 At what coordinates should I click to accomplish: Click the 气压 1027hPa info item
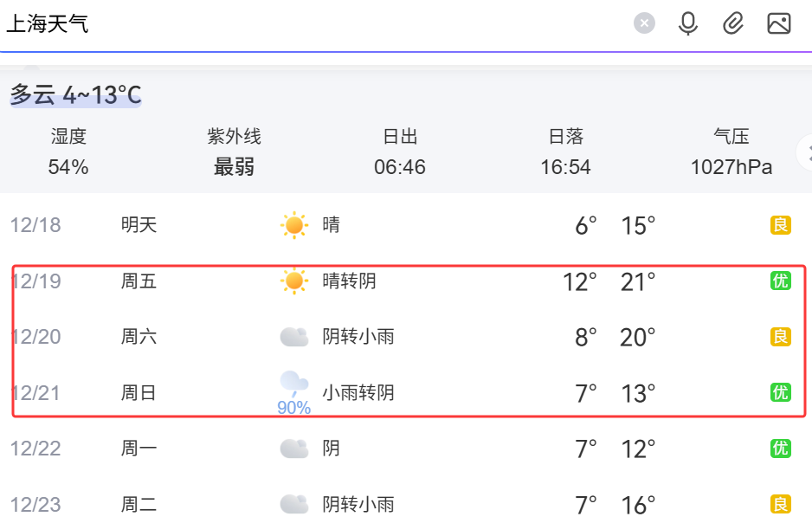pos(731,152)
